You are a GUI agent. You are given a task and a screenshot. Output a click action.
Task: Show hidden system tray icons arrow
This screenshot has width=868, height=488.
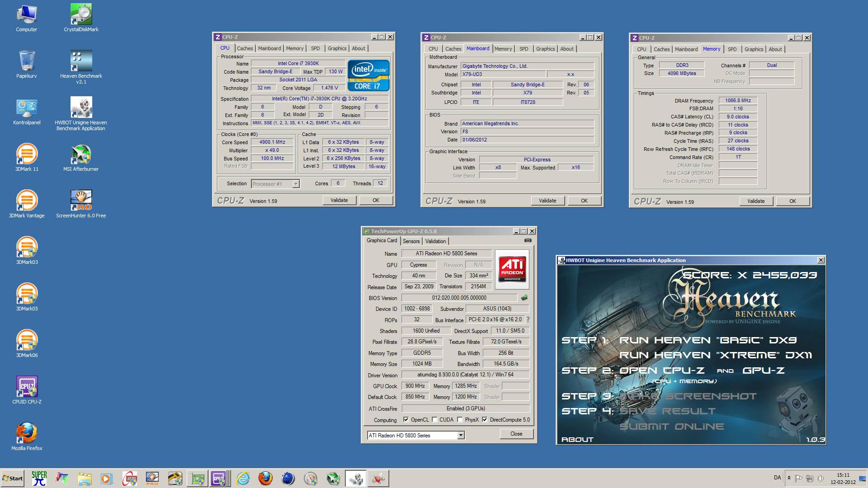point(789,478)
